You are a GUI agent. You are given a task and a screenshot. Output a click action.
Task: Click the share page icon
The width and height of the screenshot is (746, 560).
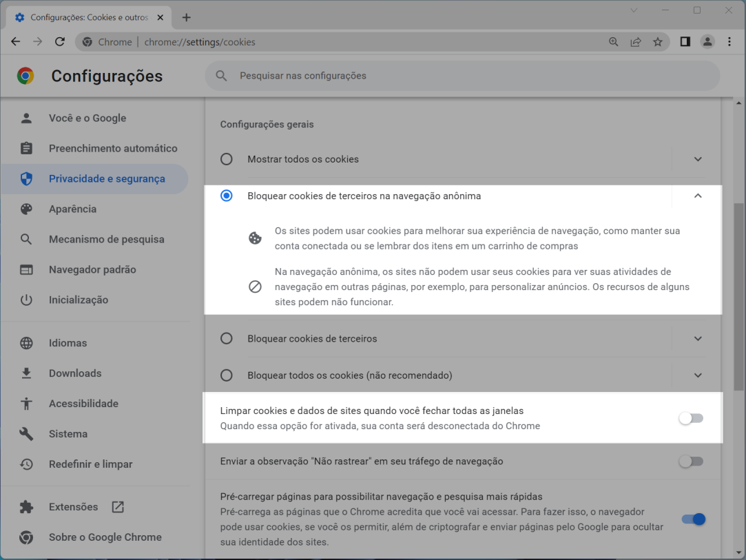[636, 42]
